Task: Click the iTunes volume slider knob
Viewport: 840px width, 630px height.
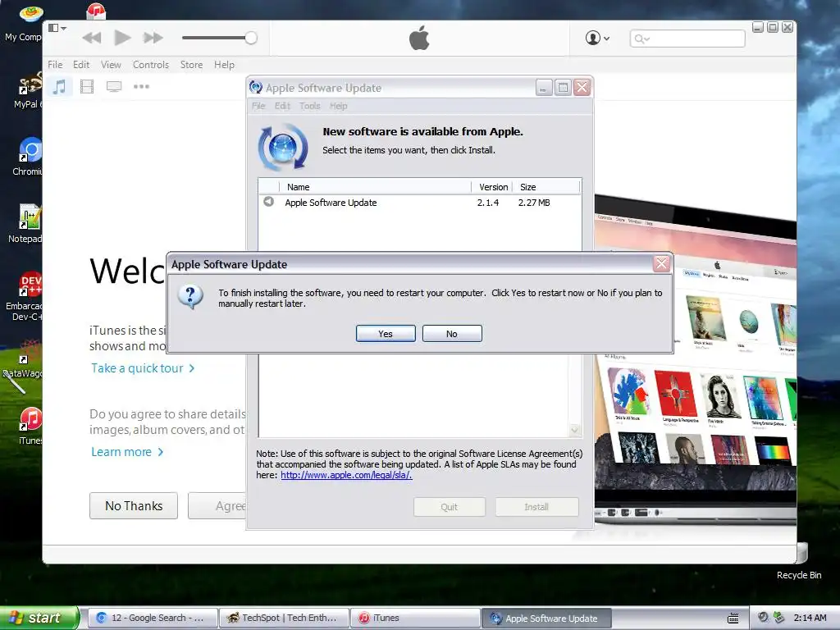Action: point(251,38)
